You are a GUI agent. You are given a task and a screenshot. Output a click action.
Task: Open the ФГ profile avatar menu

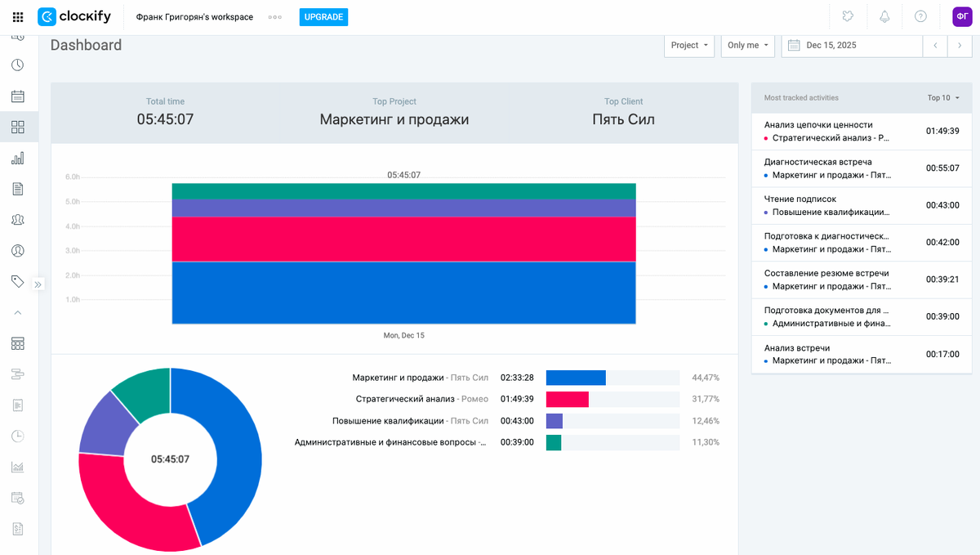[961, 16]
